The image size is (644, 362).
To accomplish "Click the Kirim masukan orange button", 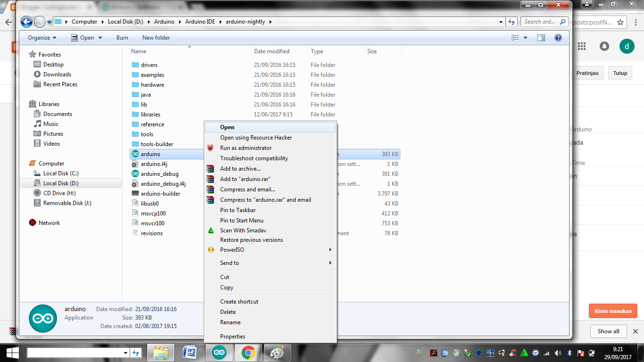I will pyautogui.click(x=613, y=311).
